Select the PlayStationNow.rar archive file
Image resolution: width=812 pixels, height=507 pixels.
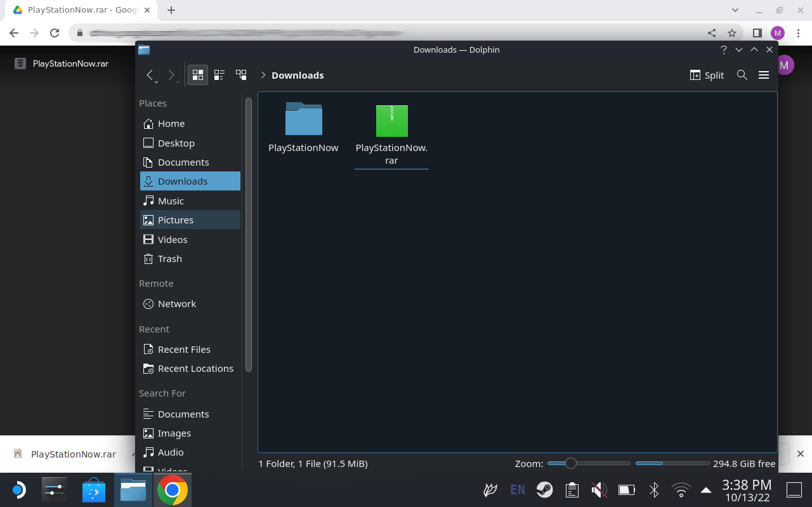click(x=391, y=135)
